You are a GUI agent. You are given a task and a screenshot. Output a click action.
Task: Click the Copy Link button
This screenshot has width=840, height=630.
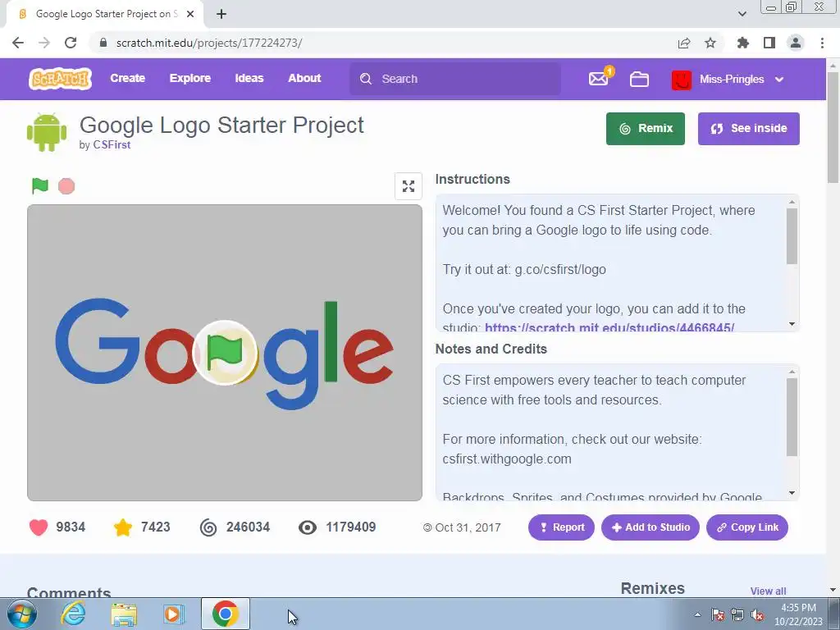746,527
